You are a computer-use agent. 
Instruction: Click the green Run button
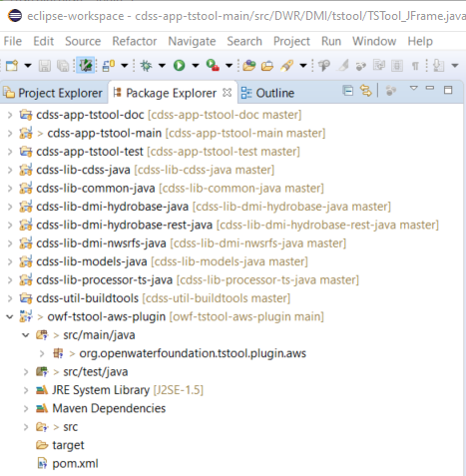(x=179, y=66)
